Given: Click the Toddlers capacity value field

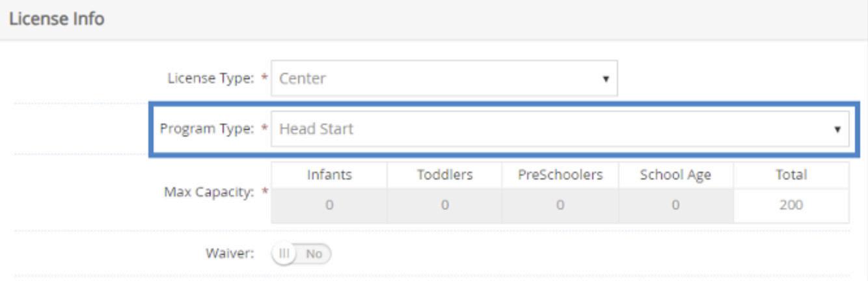Looking at the screenshot, I should click(x=444, y=206).
